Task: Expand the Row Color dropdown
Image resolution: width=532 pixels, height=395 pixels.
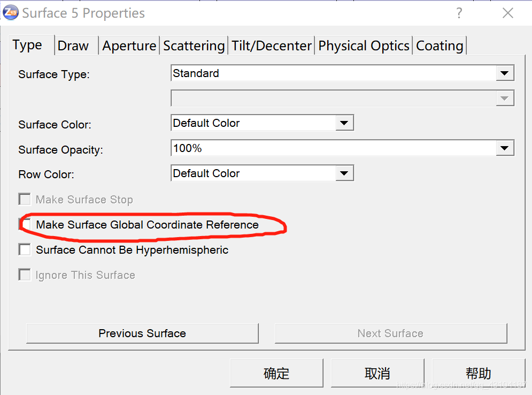Action: [x=344, y=173]
